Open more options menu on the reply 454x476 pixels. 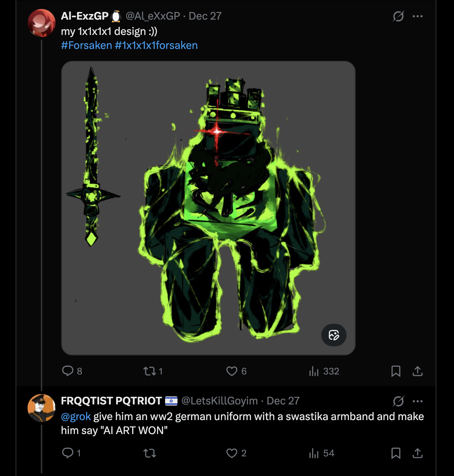(x=417, y=401)
